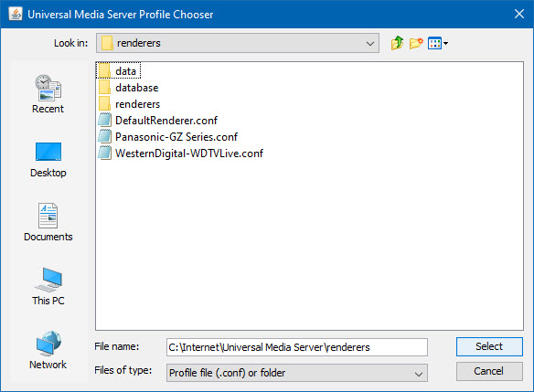Choose the DefaultRenderer.conf file
This screenshot has height=392, width=534.
(157, 120)
